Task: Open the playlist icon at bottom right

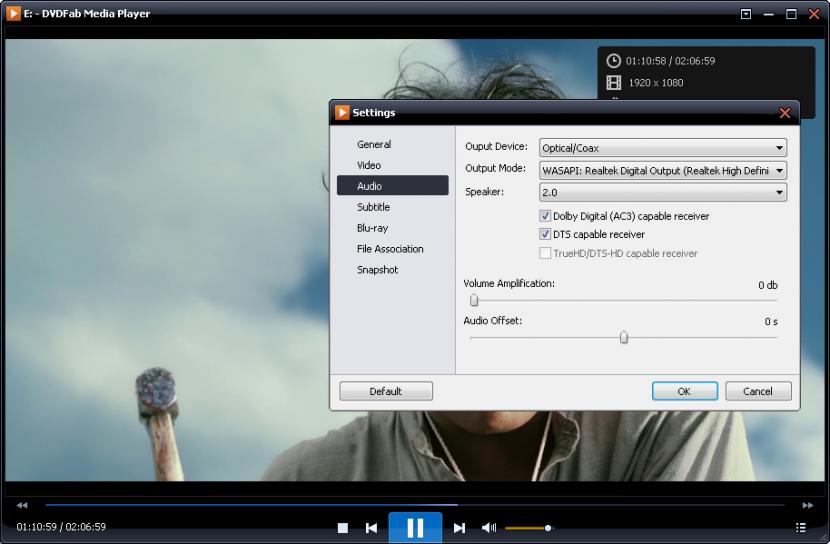Action: tap(800, 528)
